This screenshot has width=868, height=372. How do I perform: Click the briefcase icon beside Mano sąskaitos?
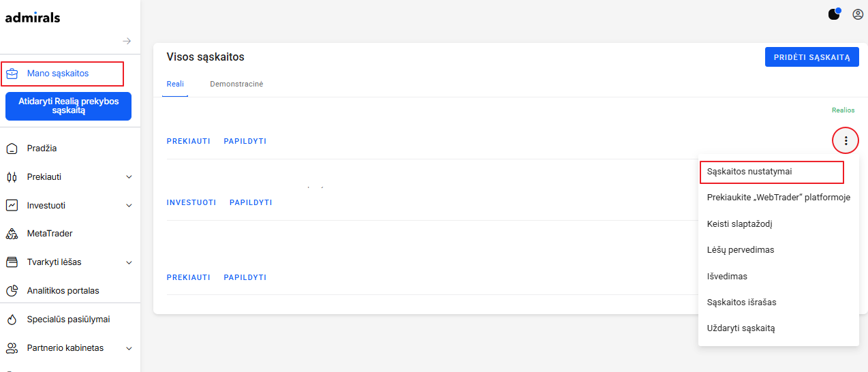pyautogui.click(x=12, y=74)
